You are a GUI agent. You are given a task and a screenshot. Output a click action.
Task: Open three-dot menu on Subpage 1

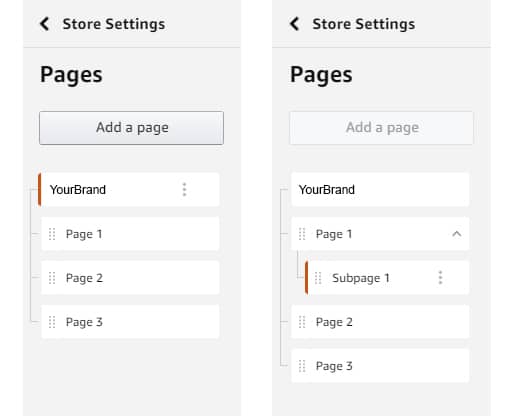(x=440, y=278)
